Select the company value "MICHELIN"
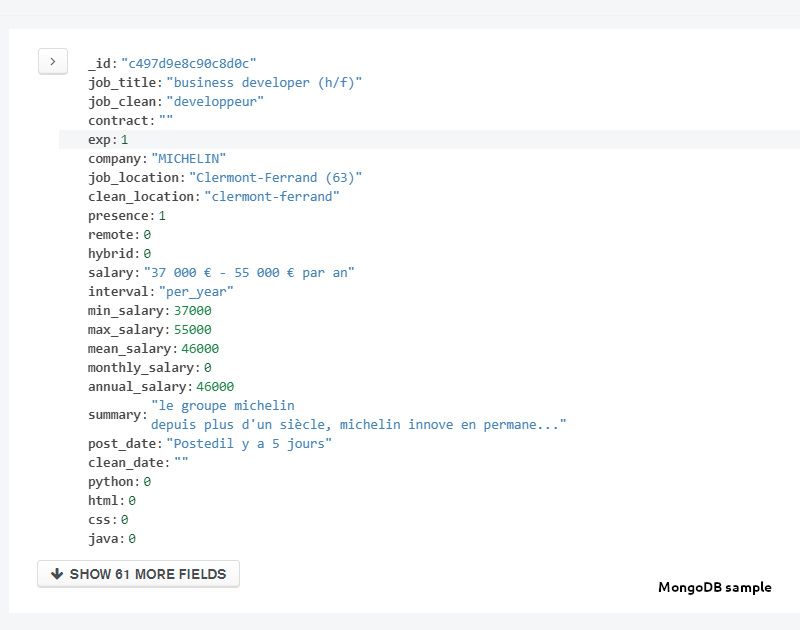This screenshot has width=800, height=630. tap(188, 158)
